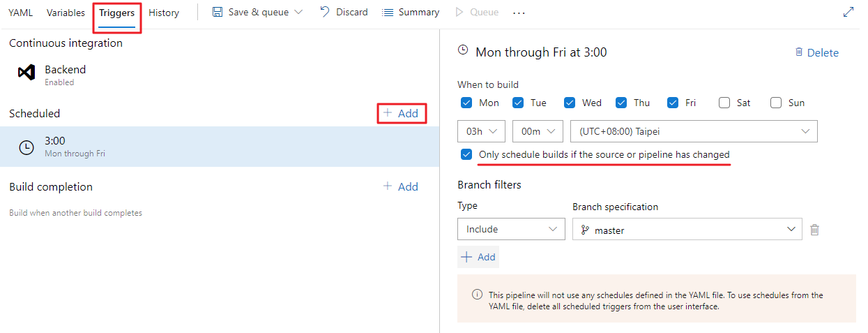Viewport: 868px width, 333px height.
Task: Open the 03h hour dropdown
Action: [x=482, y=131]
